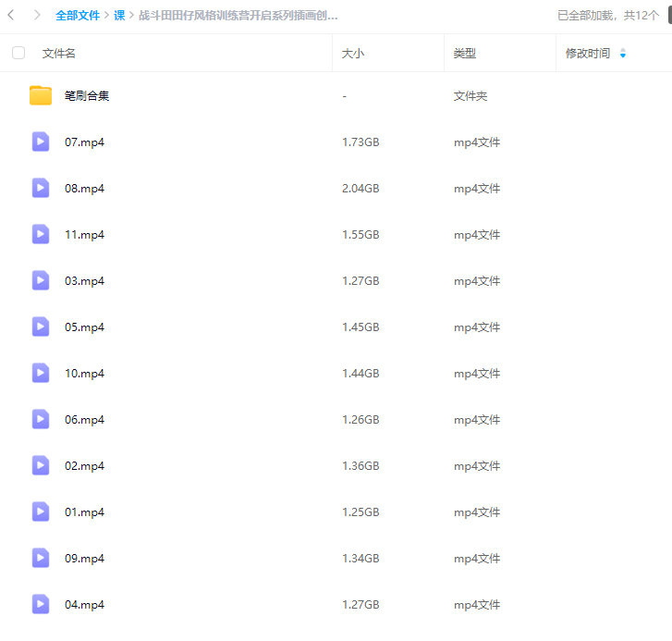672x641 pixels.
Task: Click the back navigation arrow
Action: point(11,16)
